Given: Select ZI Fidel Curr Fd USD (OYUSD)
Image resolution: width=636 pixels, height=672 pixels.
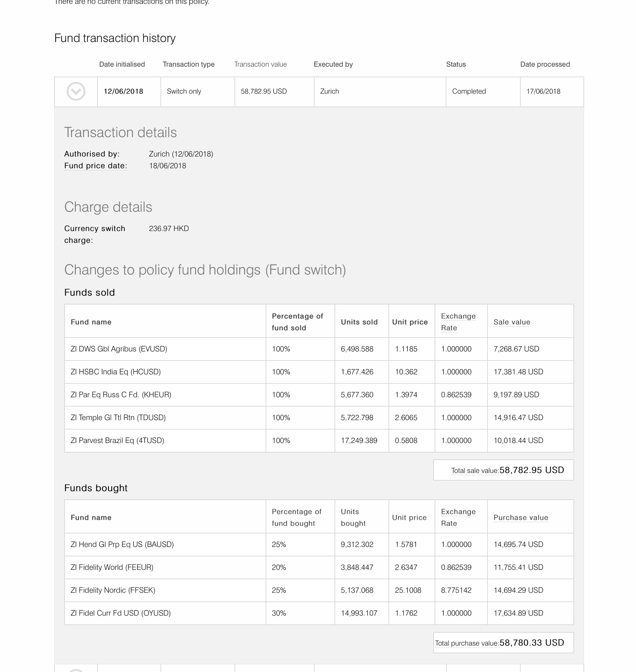Looking at the screenshot, I should [120, 613].
